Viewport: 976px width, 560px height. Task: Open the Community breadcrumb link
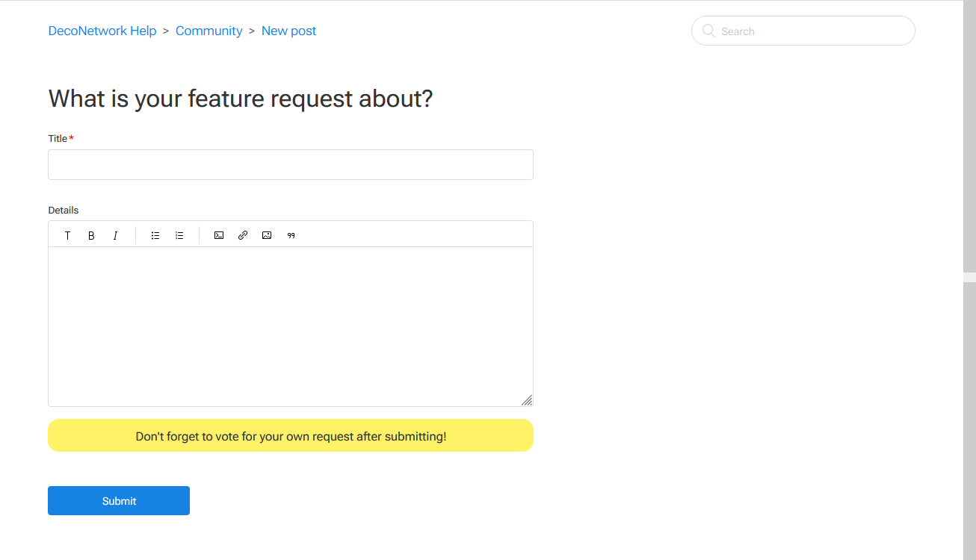point(209,31)
